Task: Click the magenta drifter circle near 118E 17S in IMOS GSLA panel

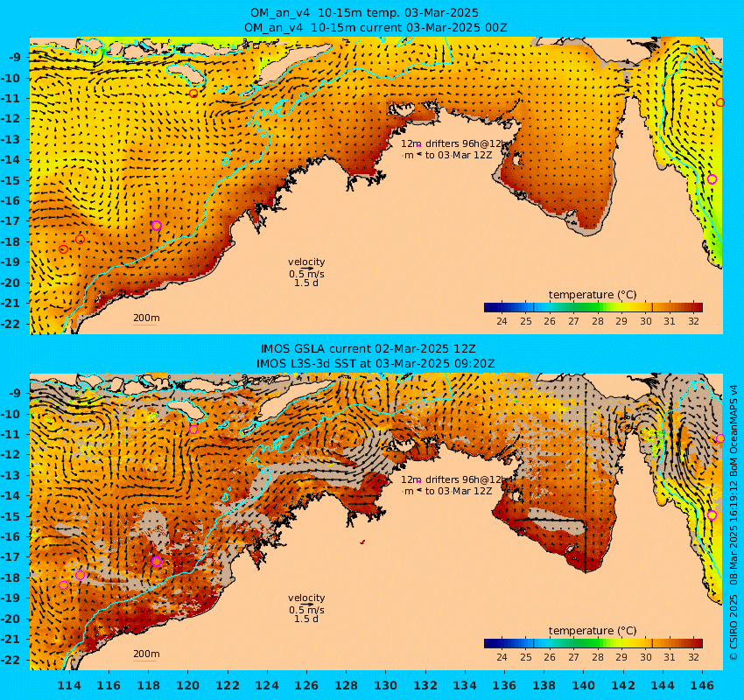Action: pyautogui.click(x=157, y=562)
